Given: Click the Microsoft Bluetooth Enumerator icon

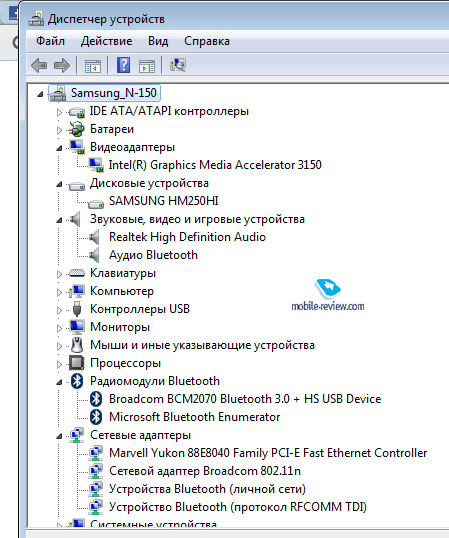Looking at the screenshot, I should [x=96, y=417].
